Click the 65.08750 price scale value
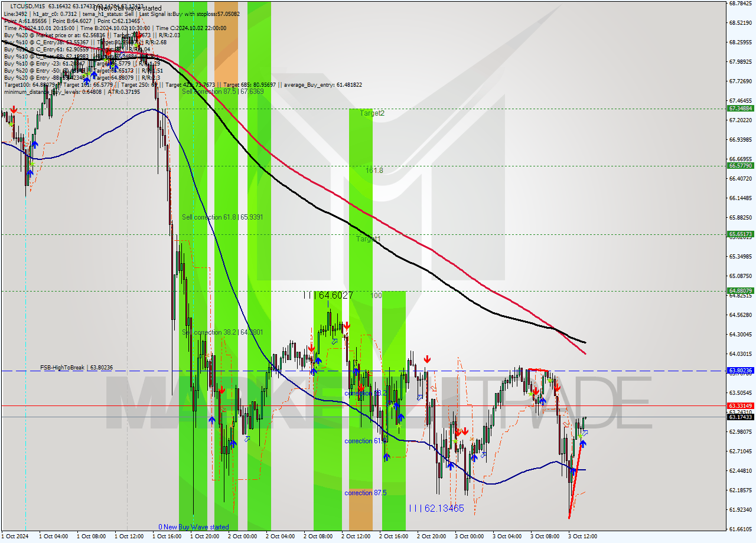The image size is (756, 543). coord(741,276)
